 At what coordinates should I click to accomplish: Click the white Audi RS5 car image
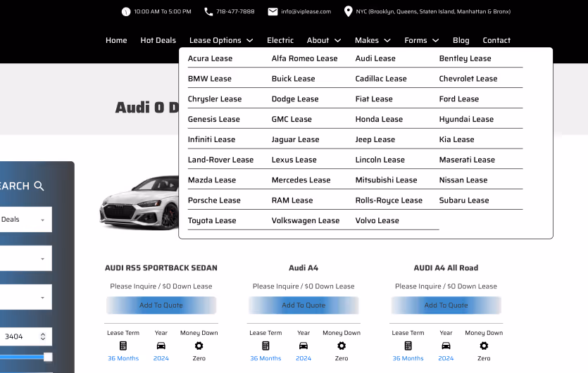tap(139, 203)
